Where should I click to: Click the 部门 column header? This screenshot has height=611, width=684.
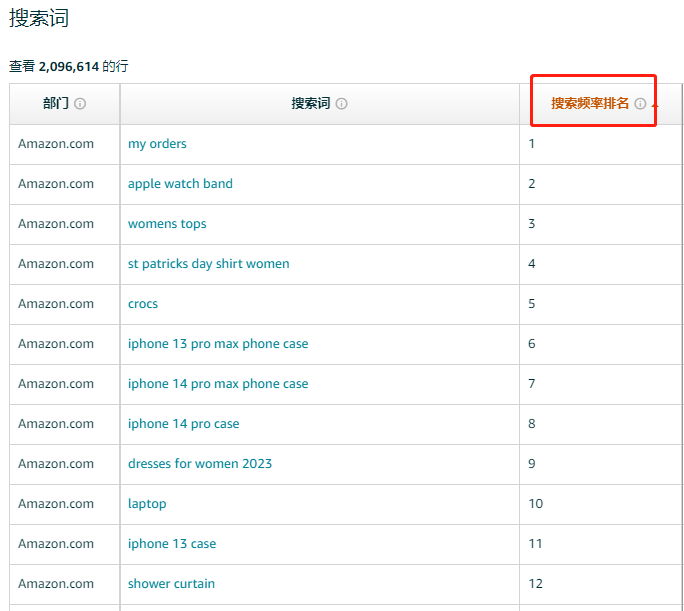pyautogui.click(x=56, y=103)
